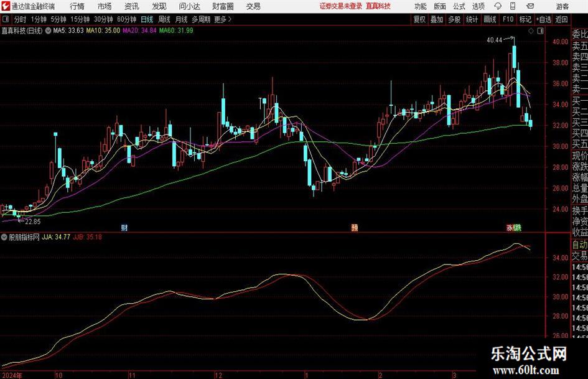
Task: Select the 月线 period tab
Action: [x=182, y=19]
